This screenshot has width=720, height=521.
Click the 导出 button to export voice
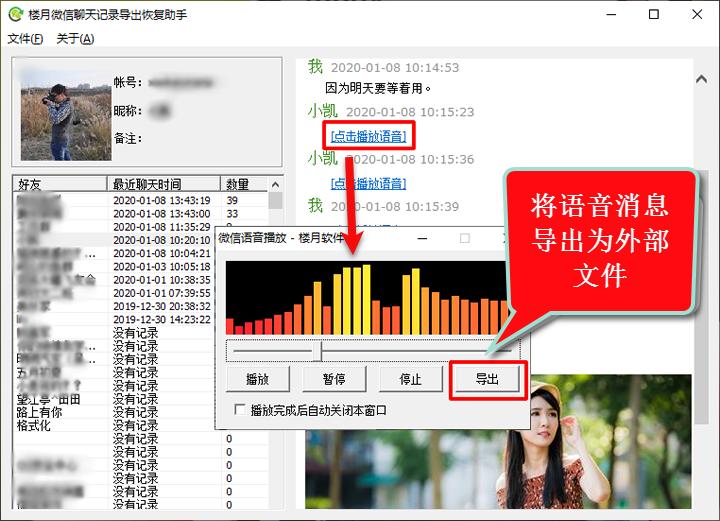pos(488,379)
